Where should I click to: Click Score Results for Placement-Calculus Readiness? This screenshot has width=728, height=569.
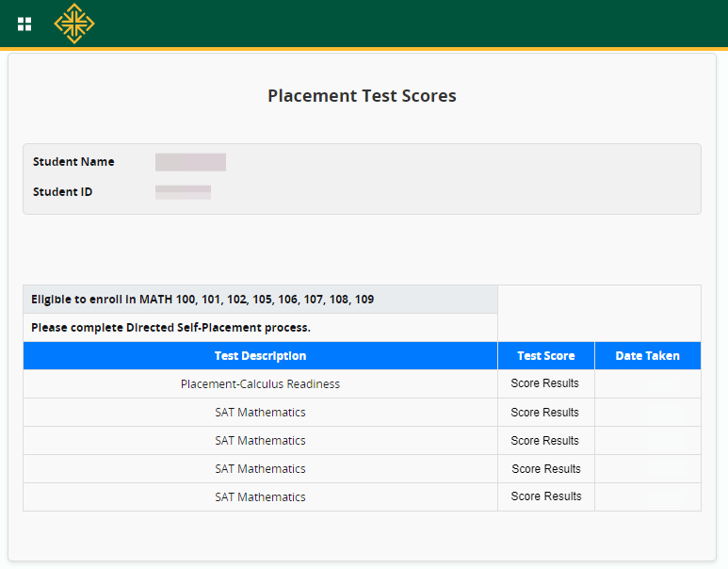[x=545, y=383]
